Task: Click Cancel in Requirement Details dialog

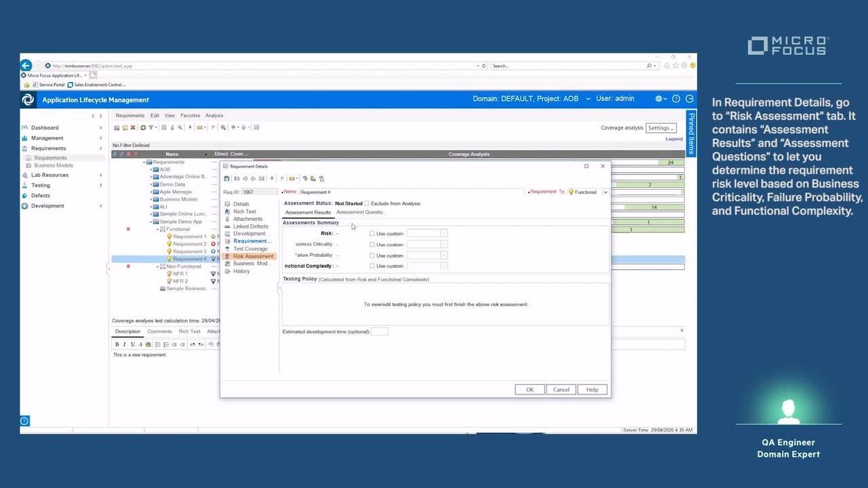Action: pyautogui.click(x=561, y=390)
